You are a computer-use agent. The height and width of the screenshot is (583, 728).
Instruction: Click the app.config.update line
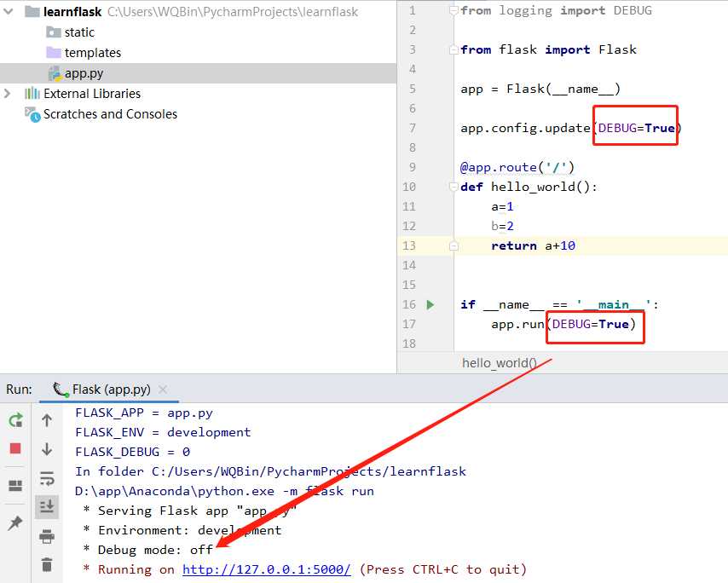coord(571,128)
